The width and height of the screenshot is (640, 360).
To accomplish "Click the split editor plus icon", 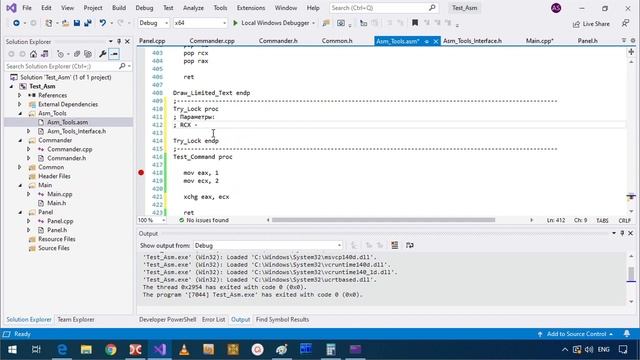I will pos(631,52).
